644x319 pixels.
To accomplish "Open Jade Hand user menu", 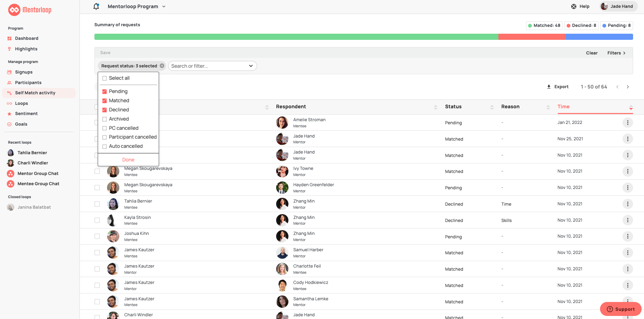I will (618, 6).
